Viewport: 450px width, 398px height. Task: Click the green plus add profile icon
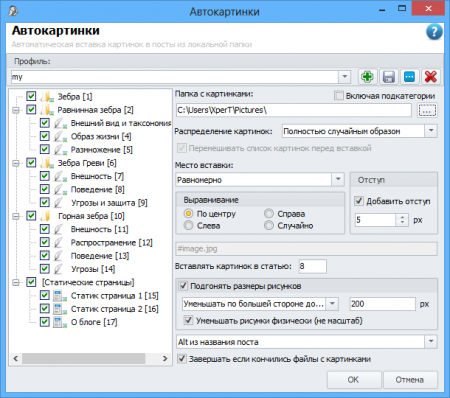click(x=367, y=77)
